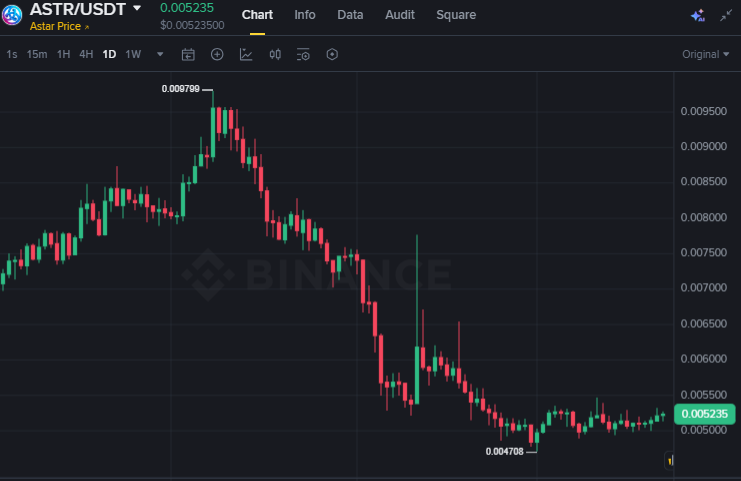Image resolution: width=741 pixels, height=481 pixels.
Task: Open the Astar Price link
Action: [x=60, y=26]
